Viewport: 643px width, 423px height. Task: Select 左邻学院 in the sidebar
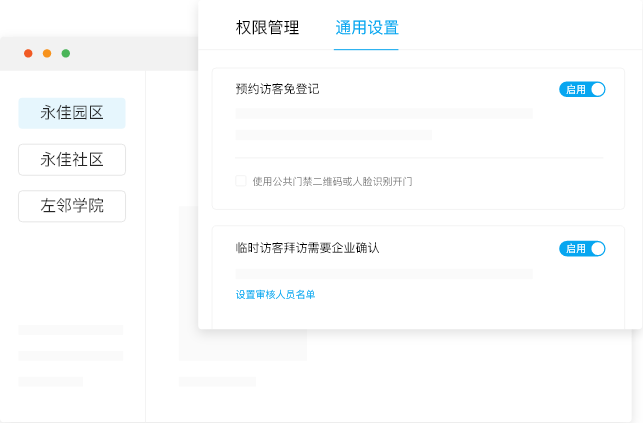[72, 206]
